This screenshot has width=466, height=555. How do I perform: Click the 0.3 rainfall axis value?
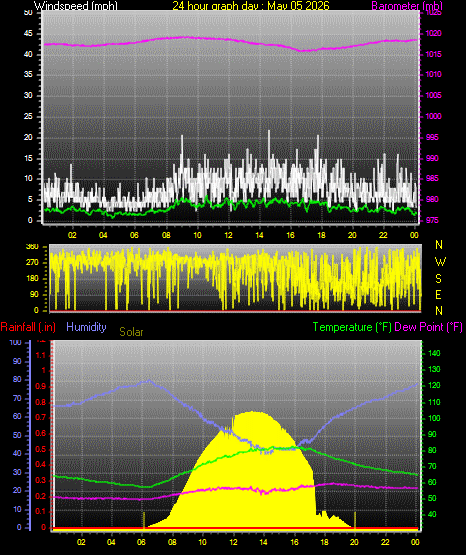(41, 480)
